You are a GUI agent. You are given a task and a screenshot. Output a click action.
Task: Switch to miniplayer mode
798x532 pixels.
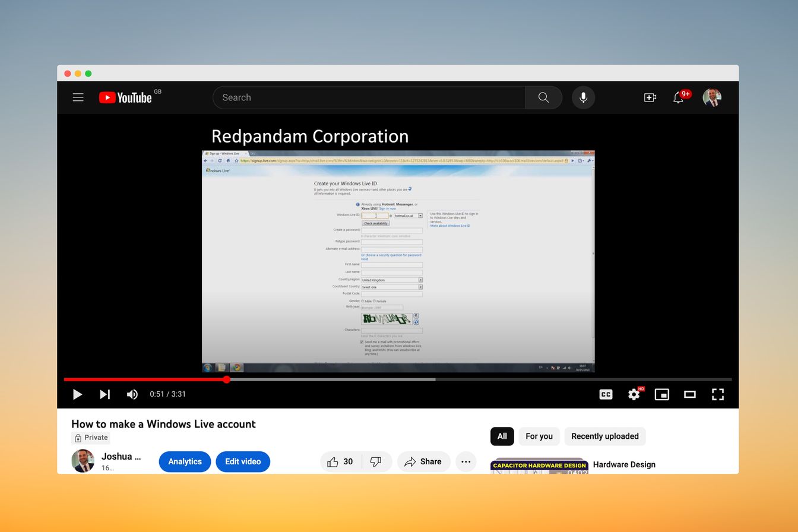pos(661,394)
